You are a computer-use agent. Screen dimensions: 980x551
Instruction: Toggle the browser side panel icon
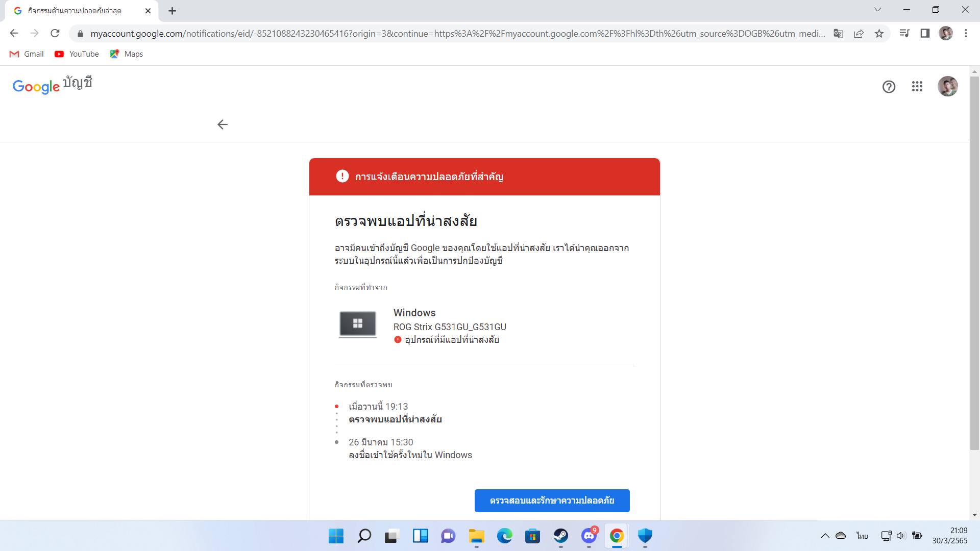pyautogui.click(x=925, y=33)
